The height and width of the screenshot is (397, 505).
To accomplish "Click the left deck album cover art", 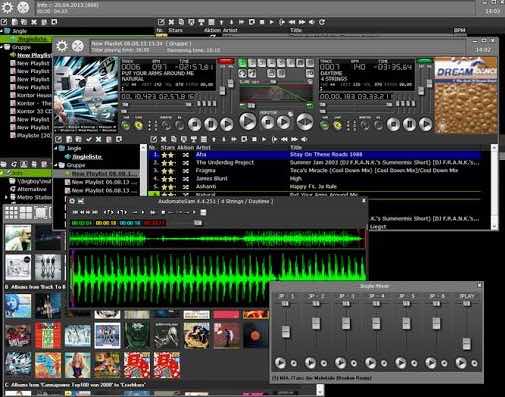I will pos(86,95).
